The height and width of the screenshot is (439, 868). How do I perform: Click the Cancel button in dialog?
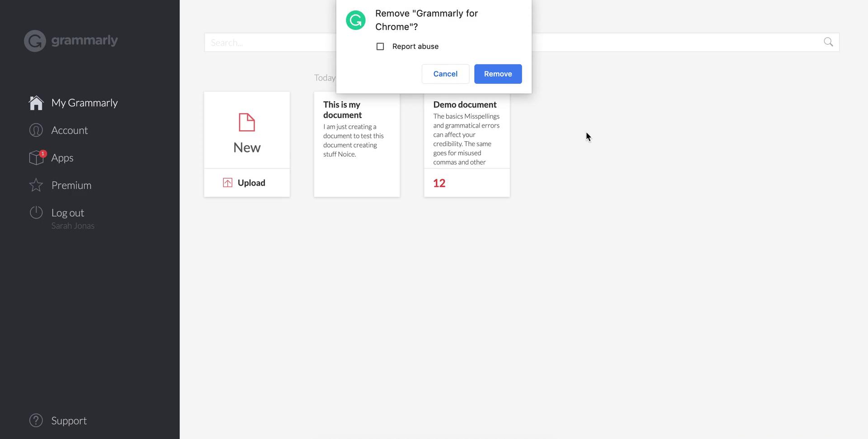pyautogui.click(x=445, y=74)
